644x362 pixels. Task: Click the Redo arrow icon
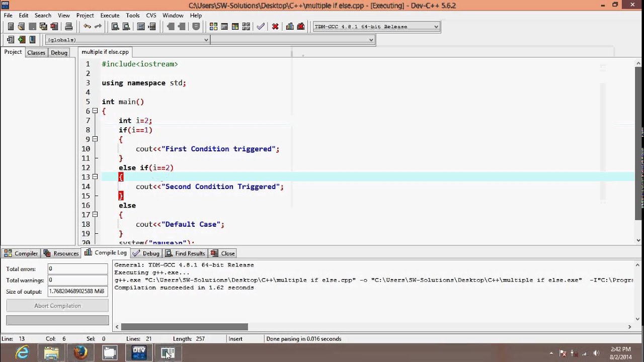[98, 27]
